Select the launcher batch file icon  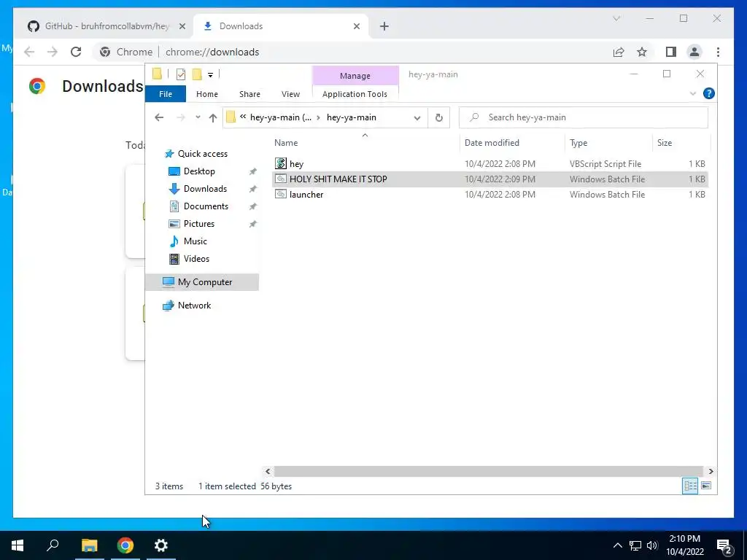[x=281, y=194]
